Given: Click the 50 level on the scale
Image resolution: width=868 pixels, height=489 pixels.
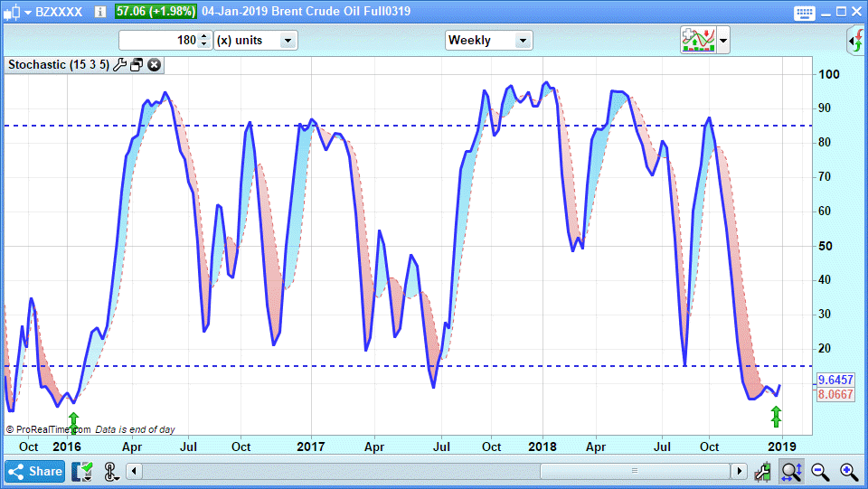Looking at the screenshot, I should coord(826,246).
